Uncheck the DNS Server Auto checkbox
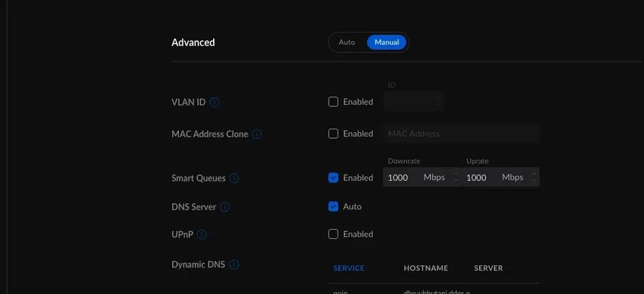 [334, 207]
